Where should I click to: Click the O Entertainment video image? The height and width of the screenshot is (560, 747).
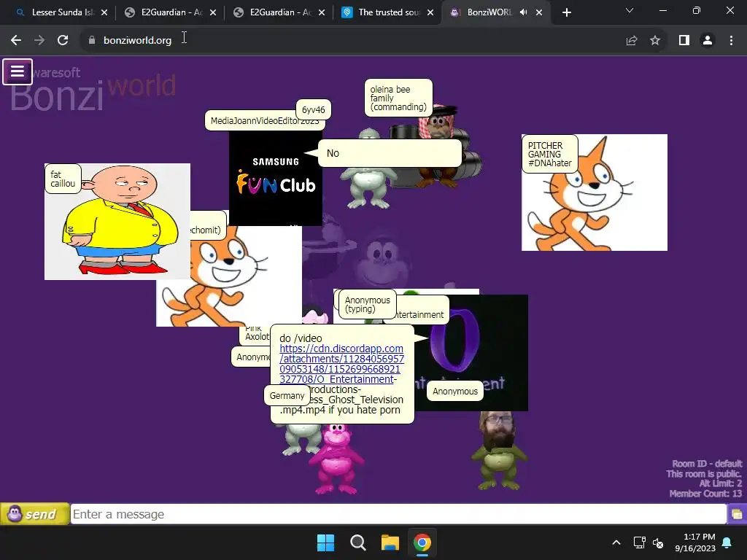[x=472, y=352]
